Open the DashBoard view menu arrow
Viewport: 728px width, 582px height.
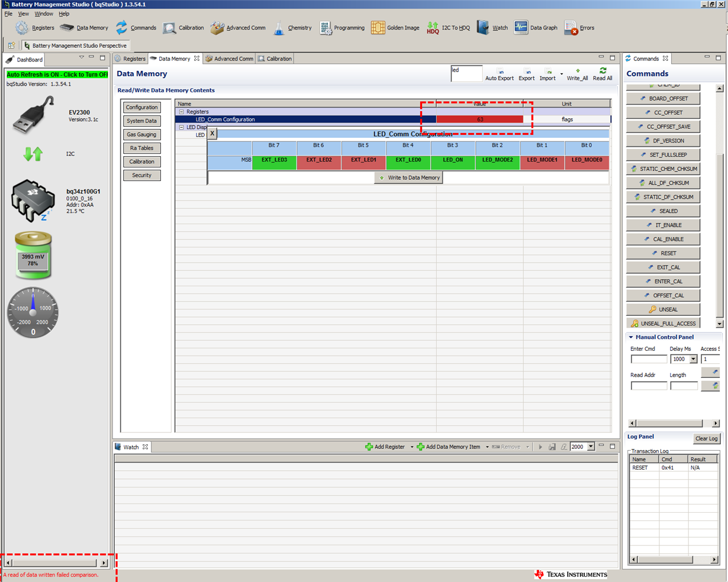coord(82,57)
